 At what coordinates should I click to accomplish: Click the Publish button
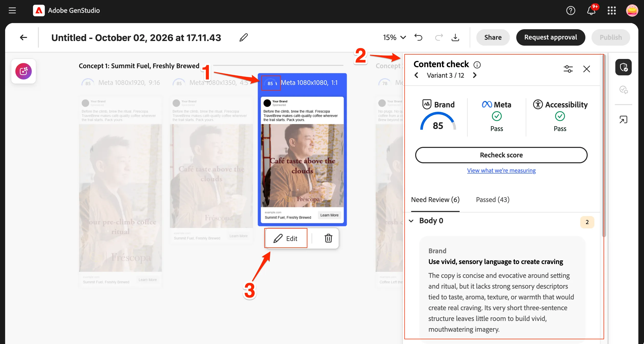[611, 37]
